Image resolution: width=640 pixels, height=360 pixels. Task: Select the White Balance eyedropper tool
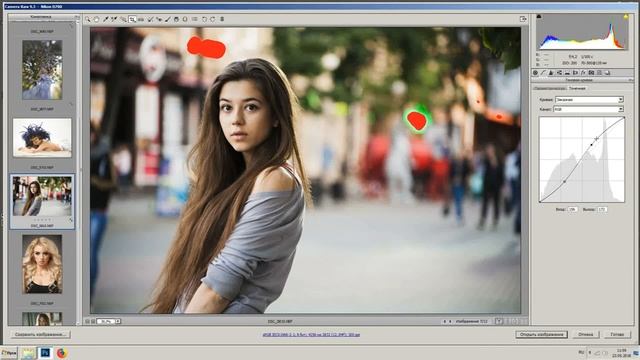tap(105, 19)
